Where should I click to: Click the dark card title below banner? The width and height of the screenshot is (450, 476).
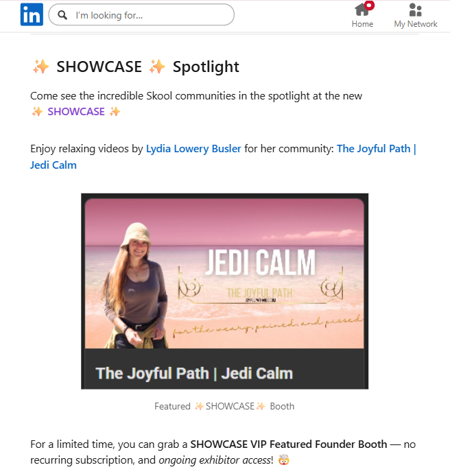(194, 373)
